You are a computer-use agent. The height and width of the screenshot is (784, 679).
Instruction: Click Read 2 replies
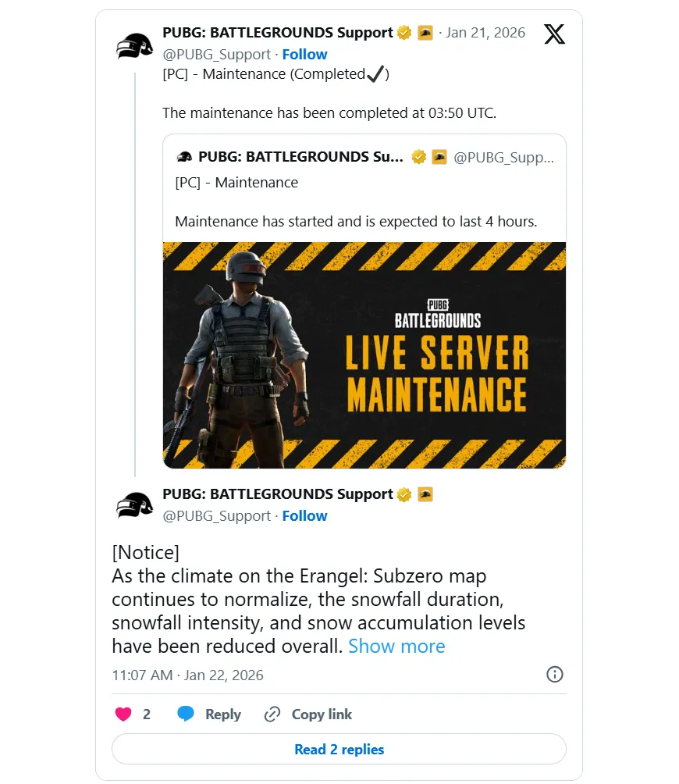(339, 749)
